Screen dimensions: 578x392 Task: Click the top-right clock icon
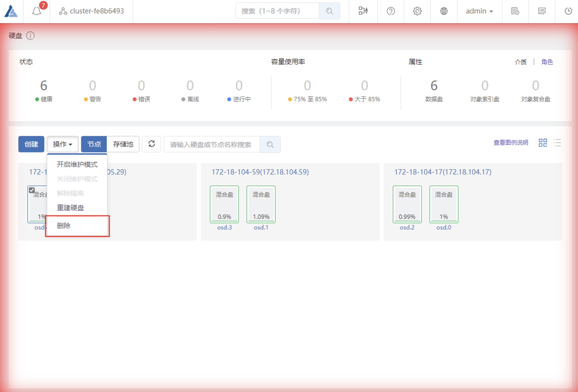568,11
